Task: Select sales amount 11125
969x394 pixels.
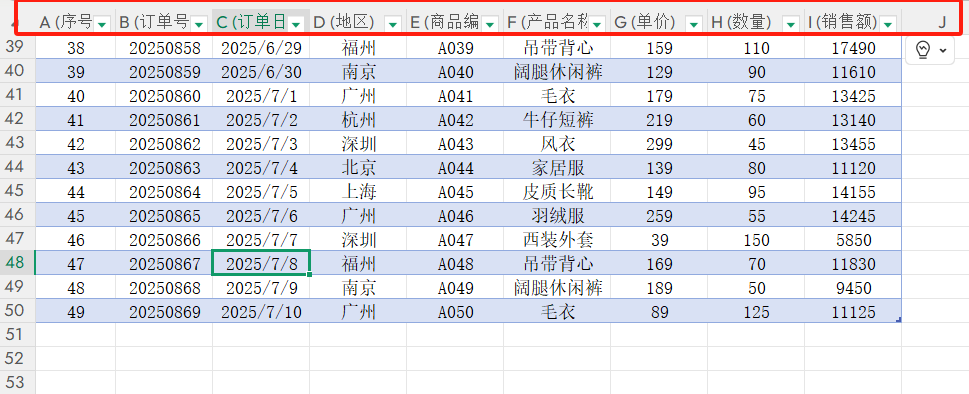Action: pos(853,312)
